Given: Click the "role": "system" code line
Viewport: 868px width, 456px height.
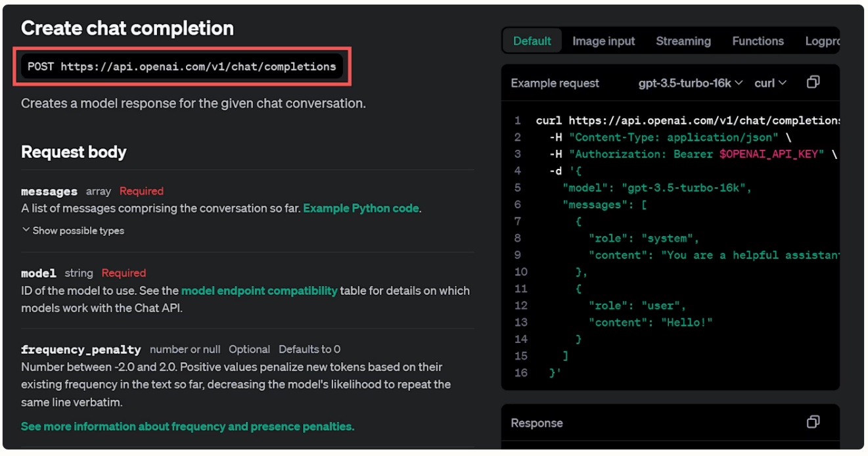Looking at the screenshot, I should tap(644, 238).
